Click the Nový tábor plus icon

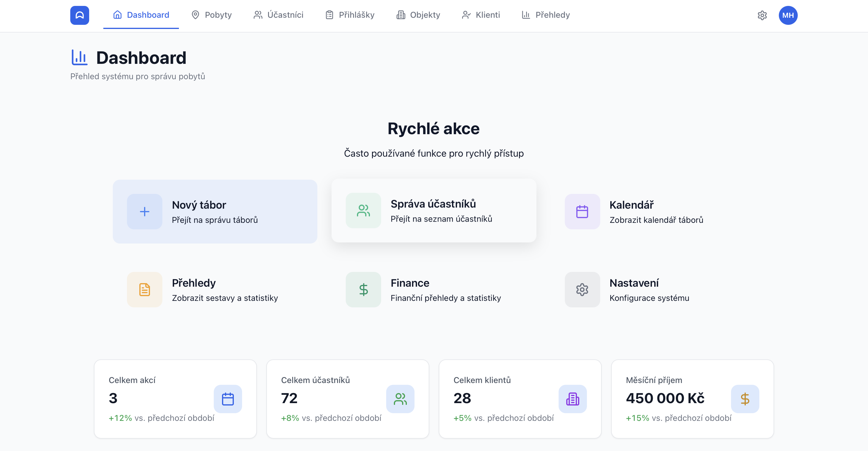[145, 212]
